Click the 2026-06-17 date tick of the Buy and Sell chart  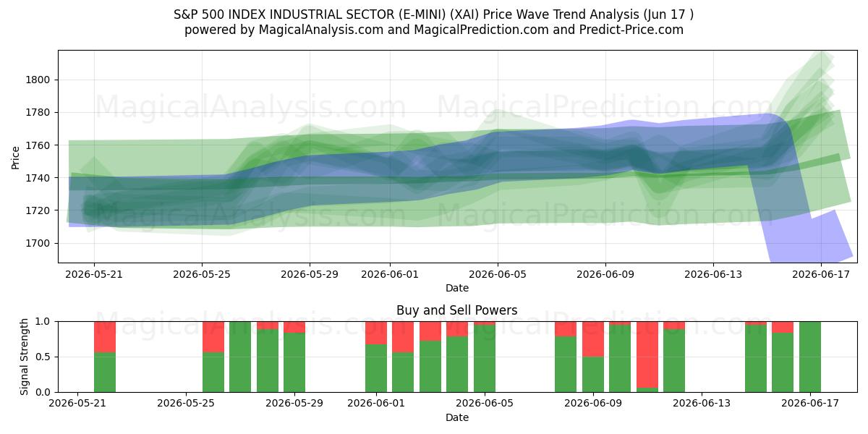tap(810, 404)
